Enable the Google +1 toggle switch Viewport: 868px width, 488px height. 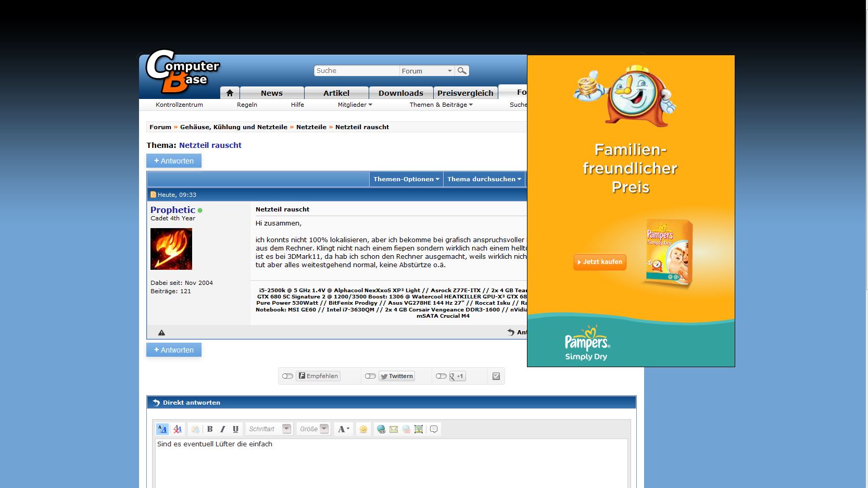click(x=441, y=376)
